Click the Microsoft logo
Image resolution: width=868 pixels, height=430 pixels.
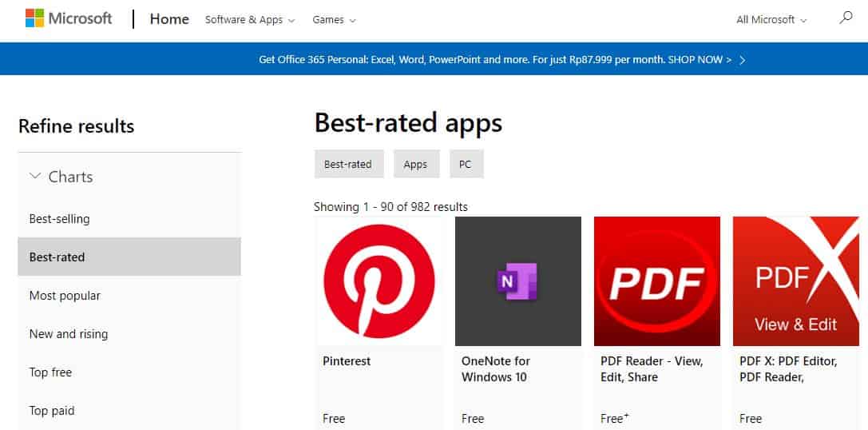(x=69, y=18)
